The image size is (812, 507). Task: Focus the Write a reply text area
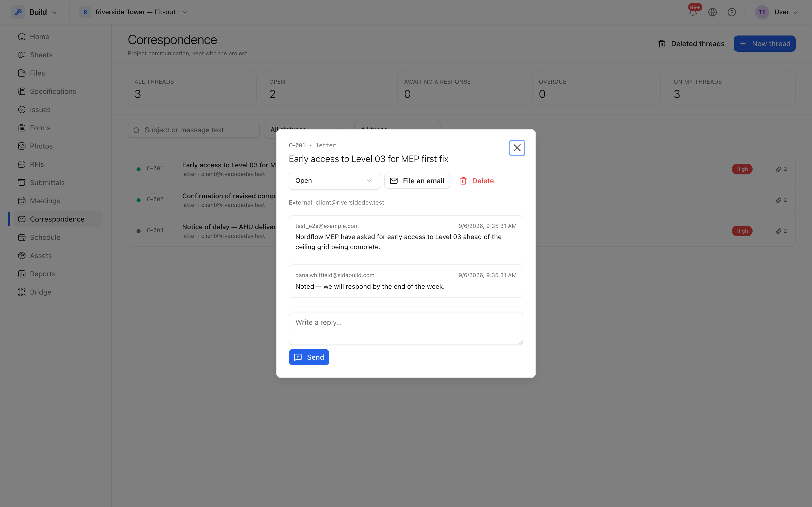[406, 329]
